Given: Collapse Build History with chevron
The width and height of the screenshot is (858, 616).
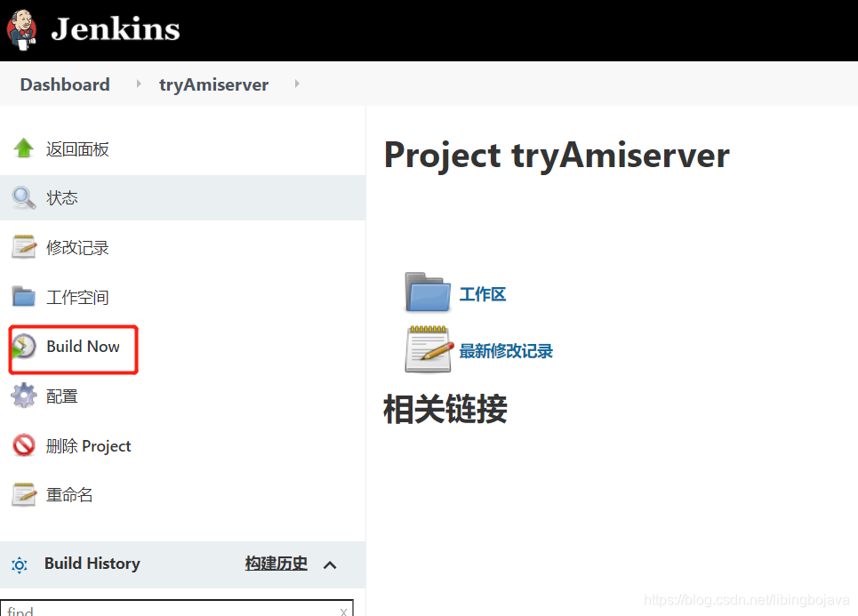Looking at the screenshot, I should coord(330,565).
